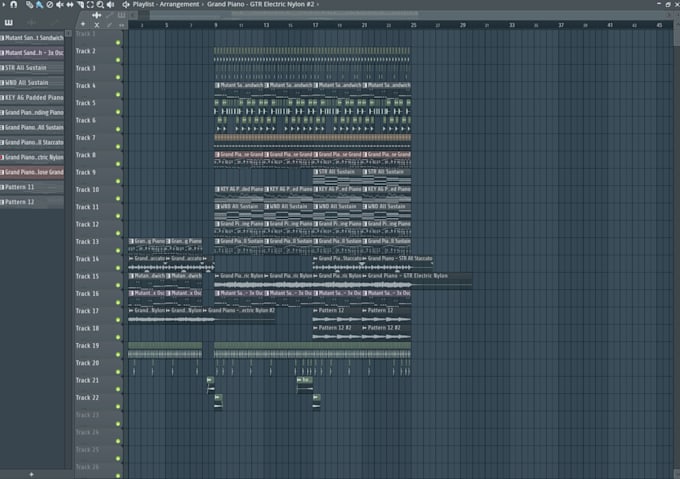Mute Track 4 with its green LED
The image size is (680, 479).
pyautogui.click(x=118, y=94)
